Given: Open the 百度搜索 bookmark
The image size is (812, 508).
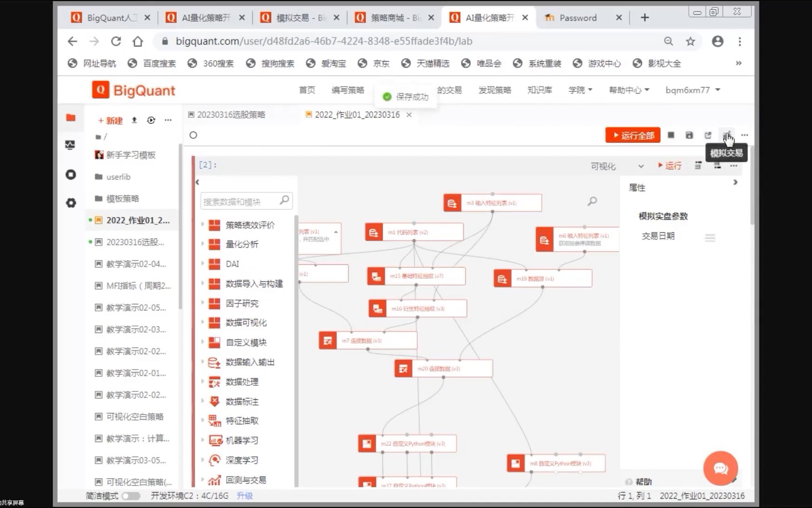Looking at the screenshot, I should 152,63.
